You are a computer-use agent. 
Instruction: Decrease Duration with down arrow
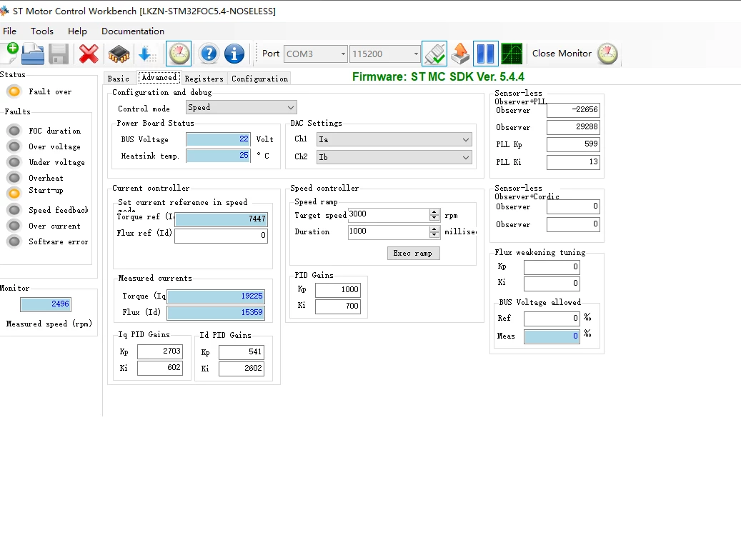pos(434,235)
